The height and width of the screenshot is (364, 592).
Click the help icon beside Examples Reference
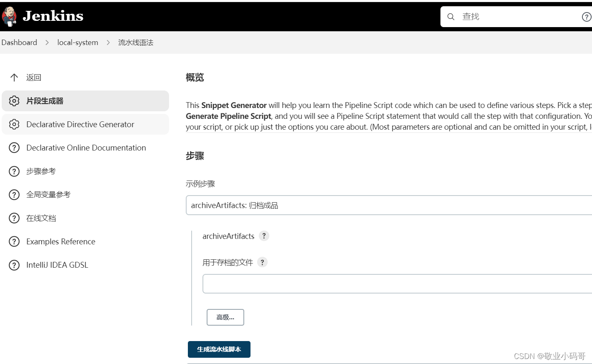pyautogui.click(x=14, y=241)
